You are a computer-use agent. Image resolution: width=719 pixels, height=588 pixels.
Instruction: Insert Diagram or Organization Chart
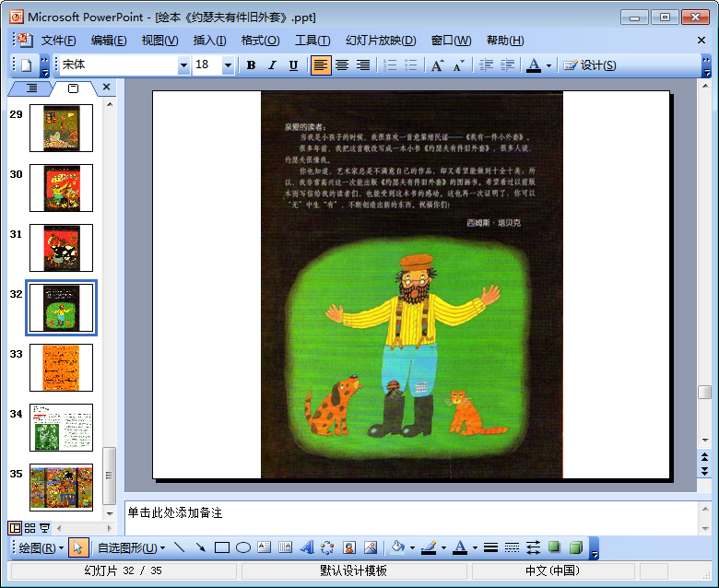[x=327, y=547]
